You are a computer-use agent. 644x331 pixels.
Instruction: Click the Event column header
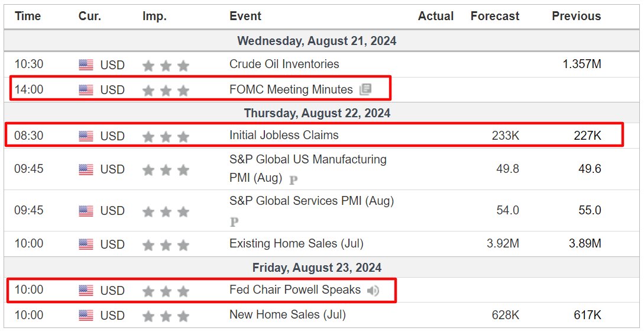245,16
